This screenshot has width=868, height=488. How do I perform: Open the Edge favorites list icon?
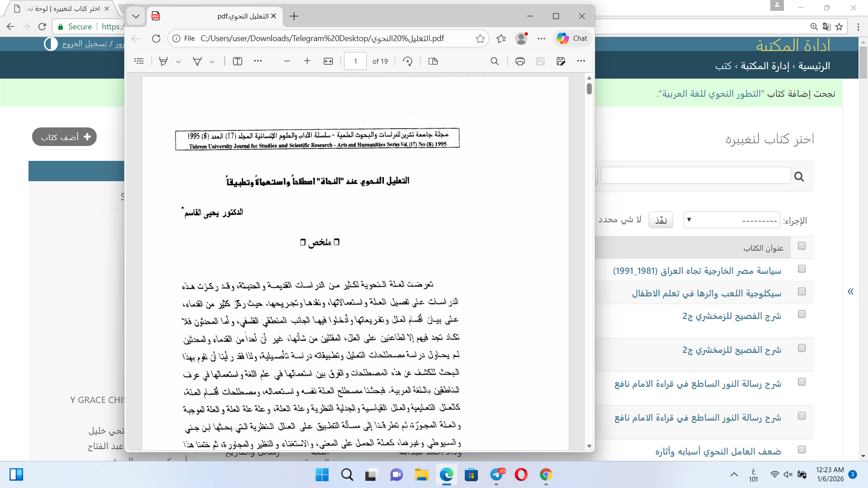tap(501, 38)
